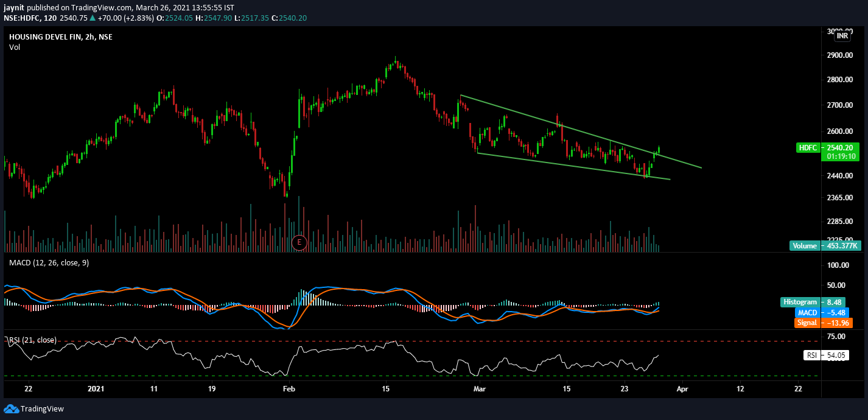
Task: Select the 'RSI (21, close)' legend
Action: [34, 340]
